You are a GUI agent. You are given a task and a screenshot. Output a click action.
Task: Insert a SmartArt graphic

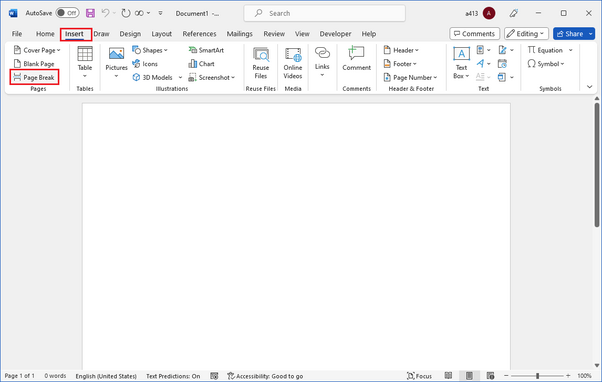click(206, 50)
